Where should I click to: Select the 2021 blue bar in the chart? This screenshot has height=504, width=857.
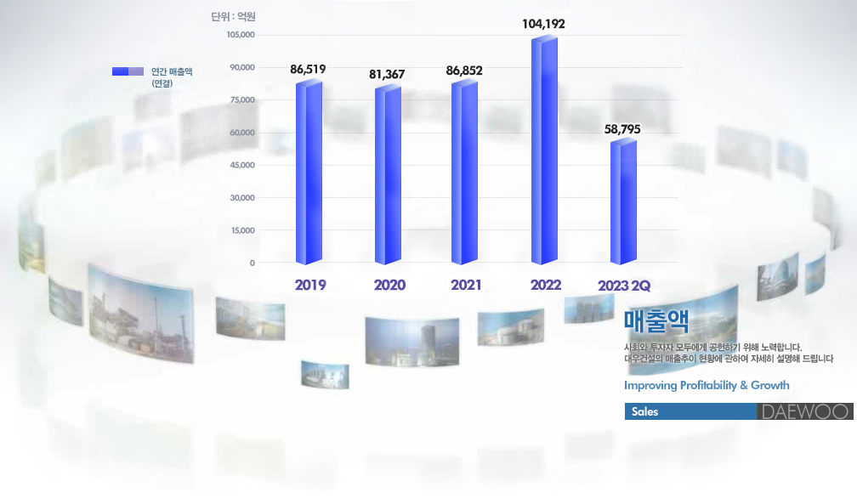[x=464, y=173]
